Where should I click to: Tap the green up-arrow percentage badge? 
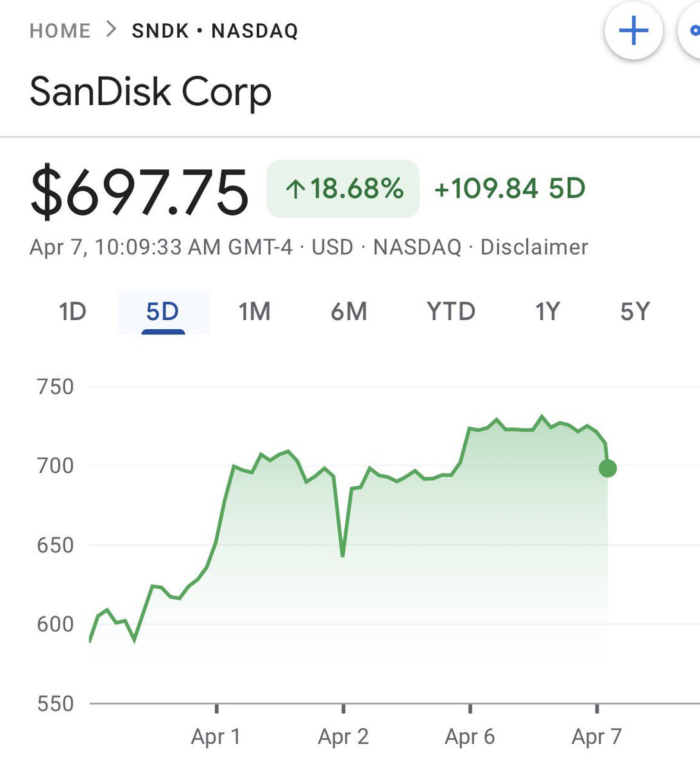point(343,189)
